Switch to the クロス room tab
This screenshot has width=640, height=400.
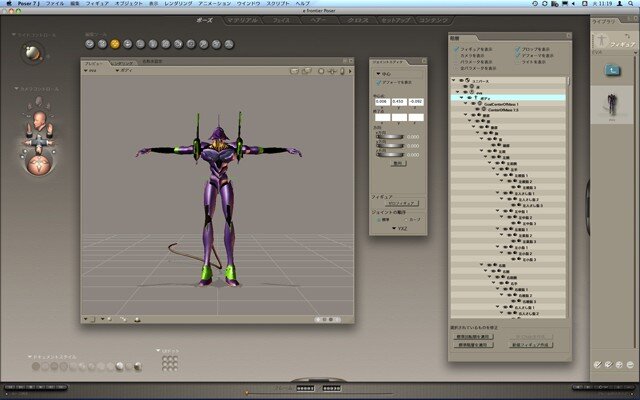tap(357, 20)
